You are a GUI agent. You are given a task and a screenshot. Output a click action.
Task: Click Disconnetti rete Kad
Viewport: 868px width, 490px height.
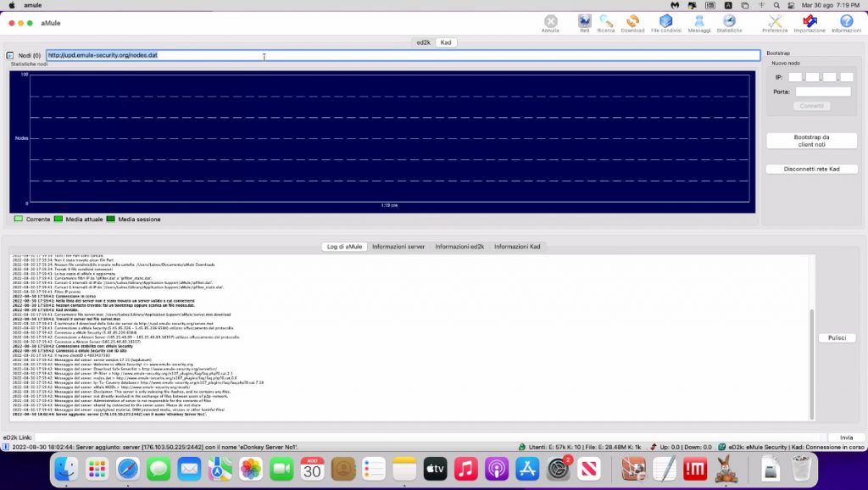[811, 169]
